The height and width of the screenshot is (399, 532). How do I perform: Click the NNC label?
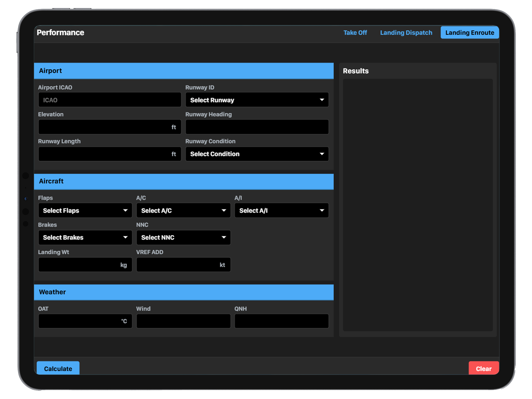pyautogui.click(x=142, y=225)
